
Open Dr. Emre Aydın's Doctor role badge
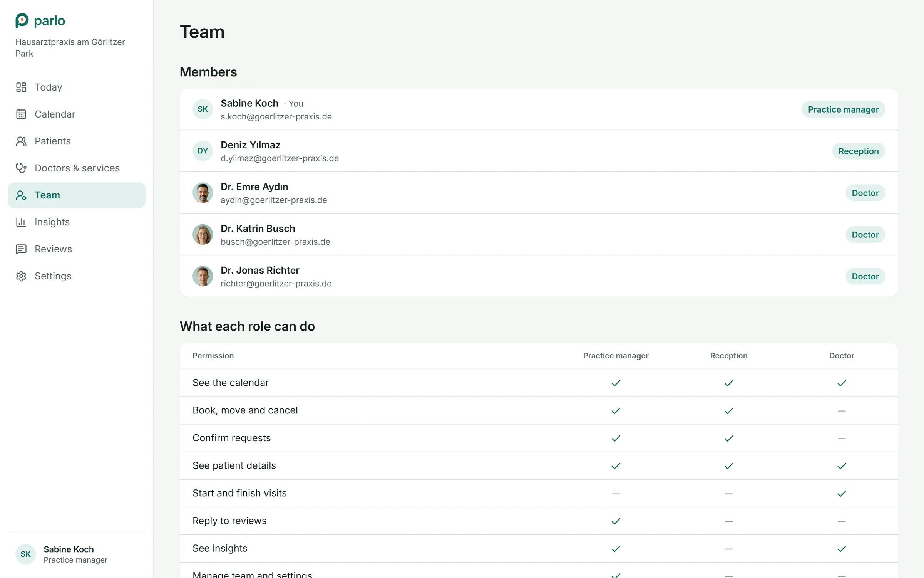(x=865, y=193)
